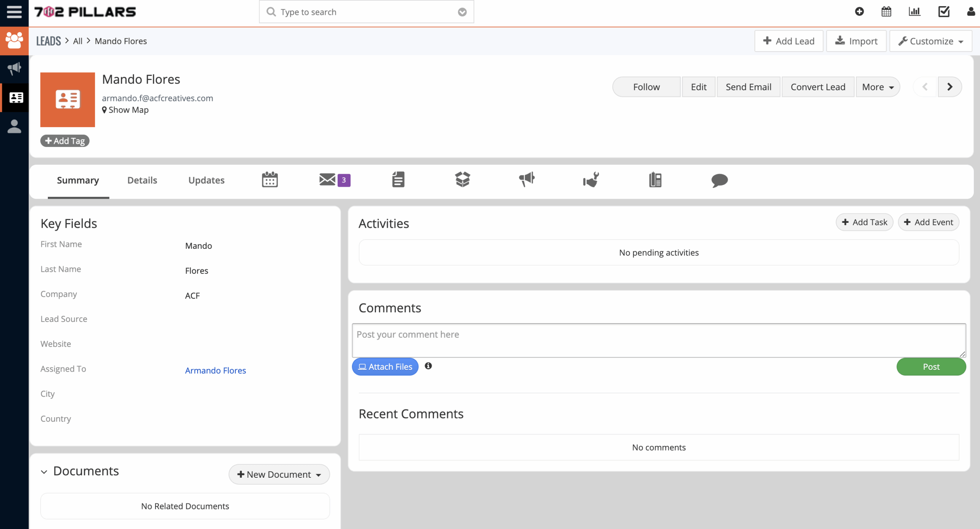The height and width of the screenshot is (529, 980).
Task: Open the tasks checkmark icon in header
Action: point(944,12)
